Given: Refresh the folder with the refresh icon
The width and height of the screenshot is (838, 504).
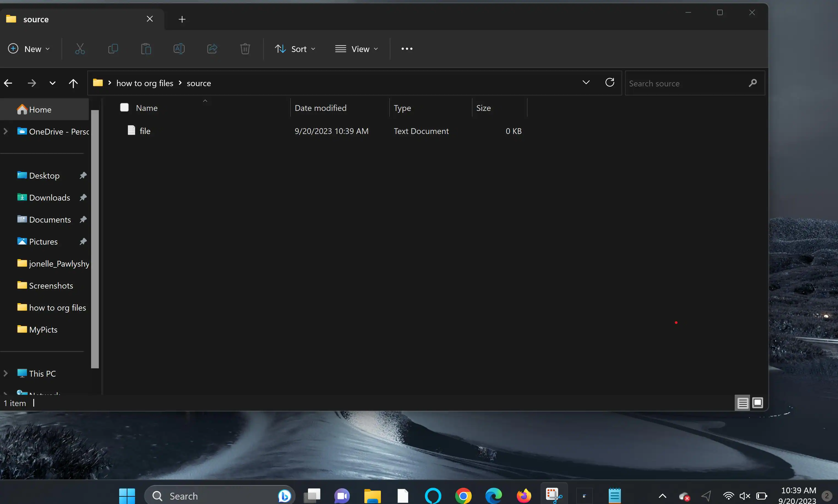Looking at the screenshot, I should pyautogui.click(x=610, y=83).
